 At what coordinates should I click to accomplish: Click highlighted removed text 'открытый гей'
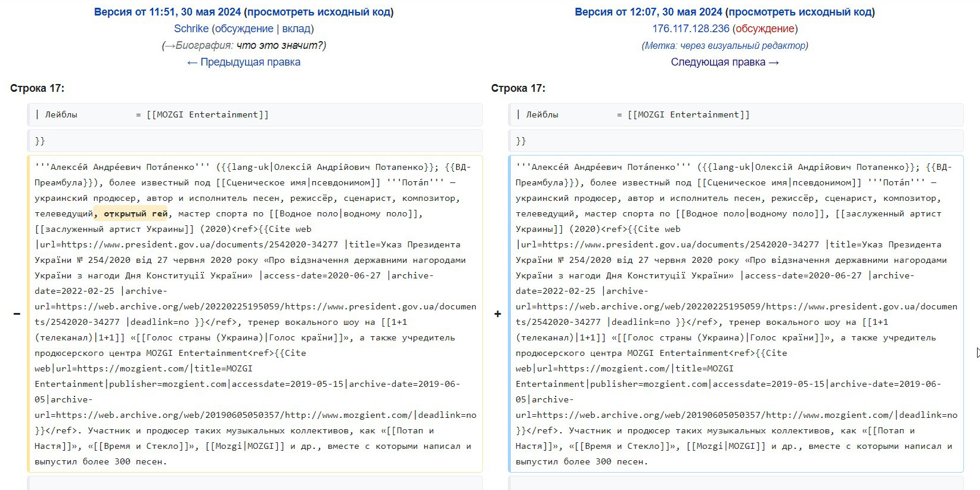(136, 213)
